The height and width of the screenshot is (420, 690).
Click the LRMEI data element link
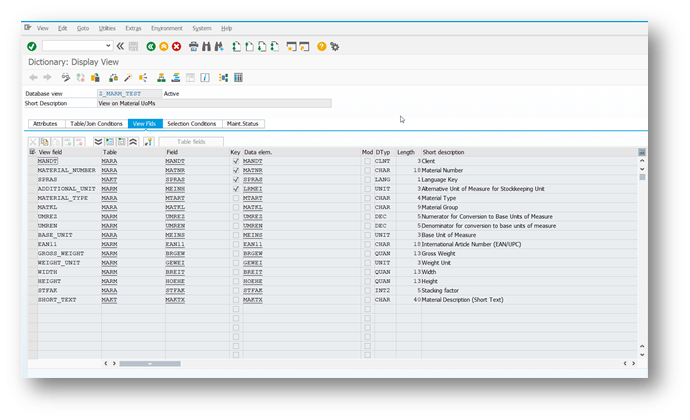253,189
